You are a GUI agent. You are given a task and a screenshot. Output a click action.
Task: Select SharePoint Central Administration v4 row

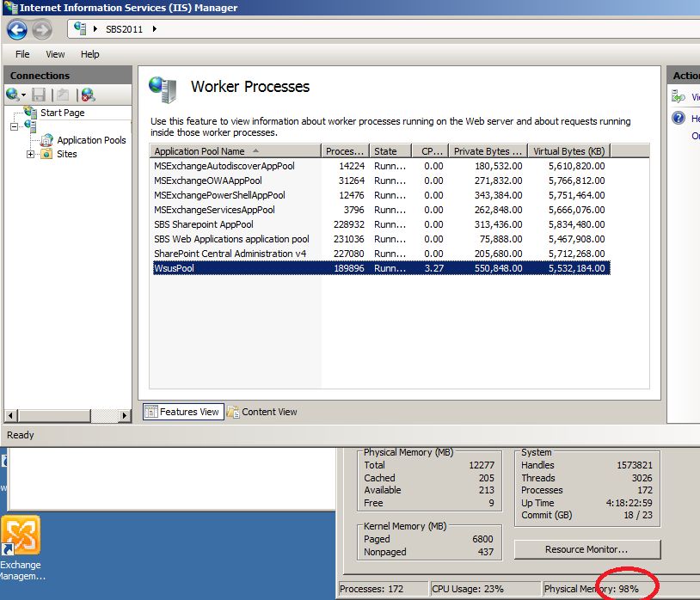coord(382,254)
